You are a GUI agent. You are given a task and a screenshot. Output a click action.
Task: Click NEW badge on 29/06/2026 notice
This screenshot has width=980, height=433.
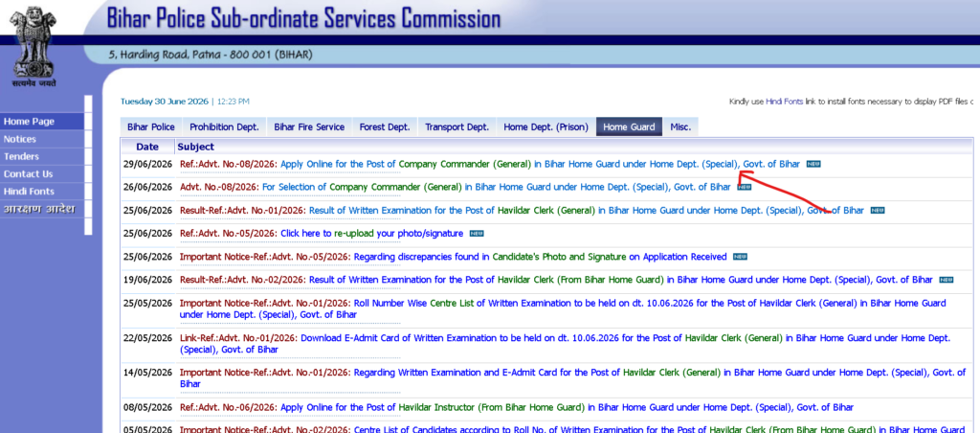tap(813, 164)
